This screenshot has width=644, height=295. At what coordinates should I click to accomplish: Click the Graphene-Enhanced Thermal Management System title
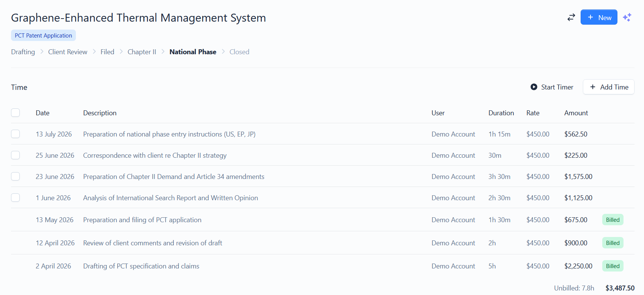pos(139,18)
